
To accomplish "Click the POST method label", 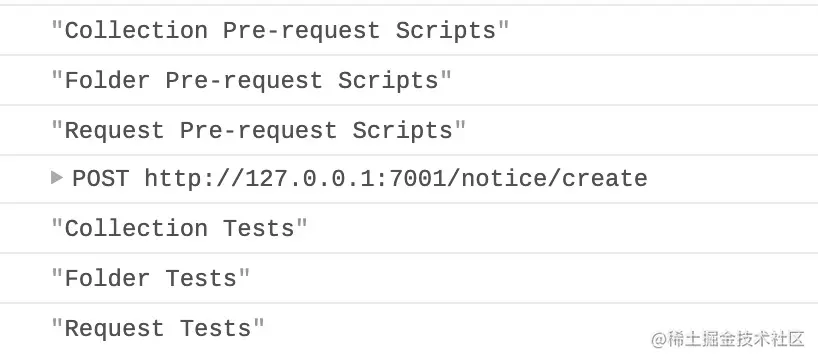I will tap(101, 178).
